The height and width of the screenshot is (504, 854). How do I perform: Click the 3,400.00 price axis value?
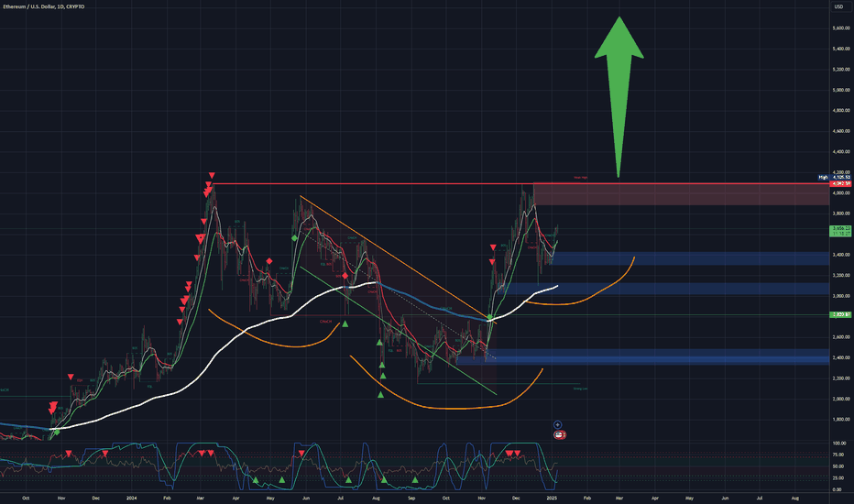(x=841, y=255)
